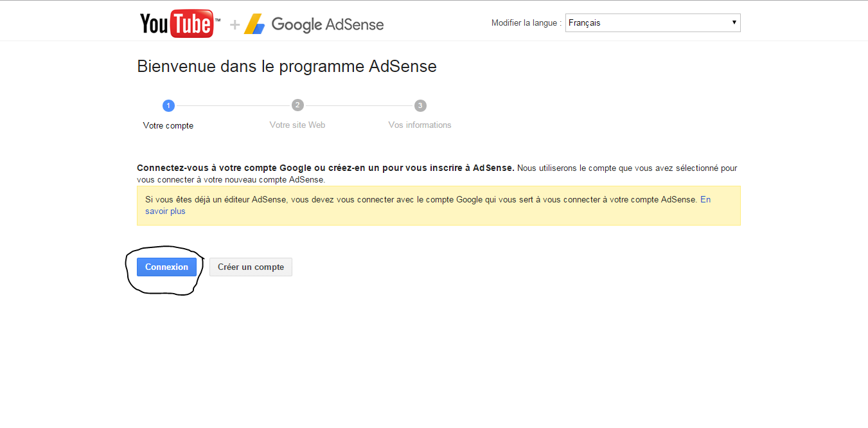The height and width of the screenshot is (428, 868).
Task: Select step 1 circle Votre compte
Action: coord(168,105)
